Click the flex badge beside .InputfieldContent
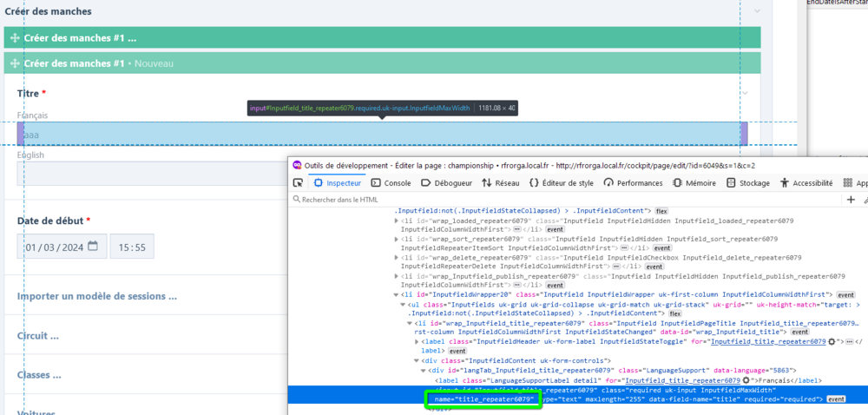 [x=661, y=211]
